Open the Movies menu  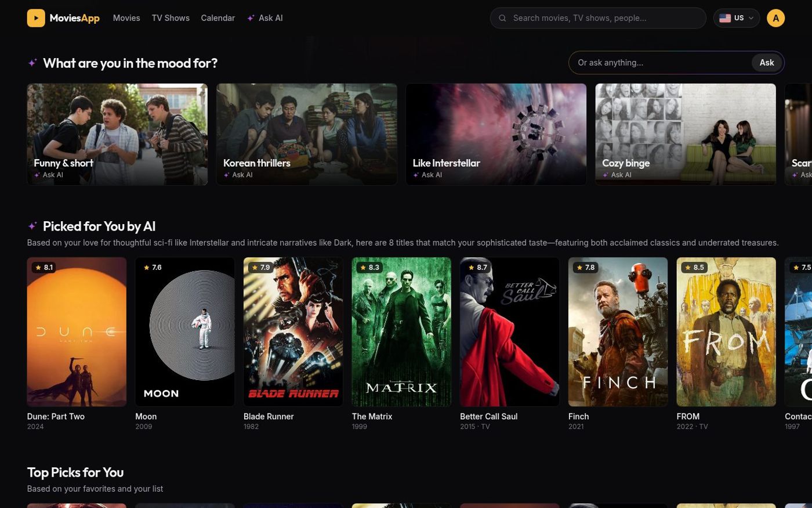tap(126, 18)
